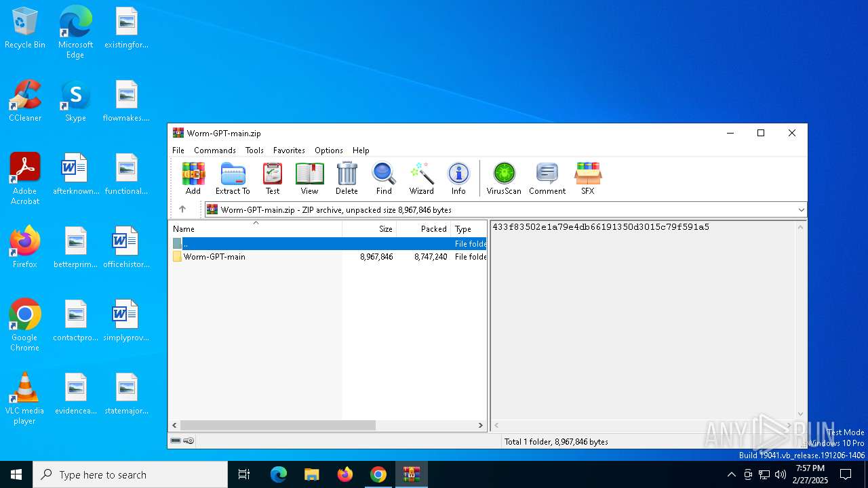Click the volume icon in system tray
This screenshot has height=488, width=868.
point(781,474)
